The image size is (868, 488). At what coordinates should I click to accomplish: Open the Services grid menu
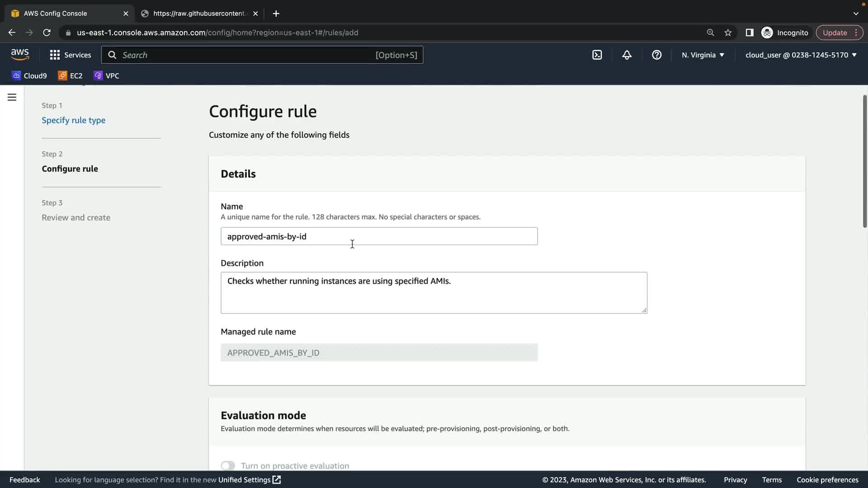pyautogui.click(x=70, y=55)
